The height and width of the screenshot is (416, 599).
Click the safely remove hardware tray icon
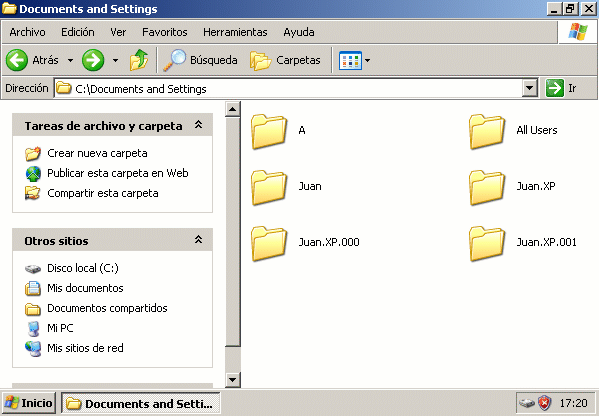tap(527, 403)
